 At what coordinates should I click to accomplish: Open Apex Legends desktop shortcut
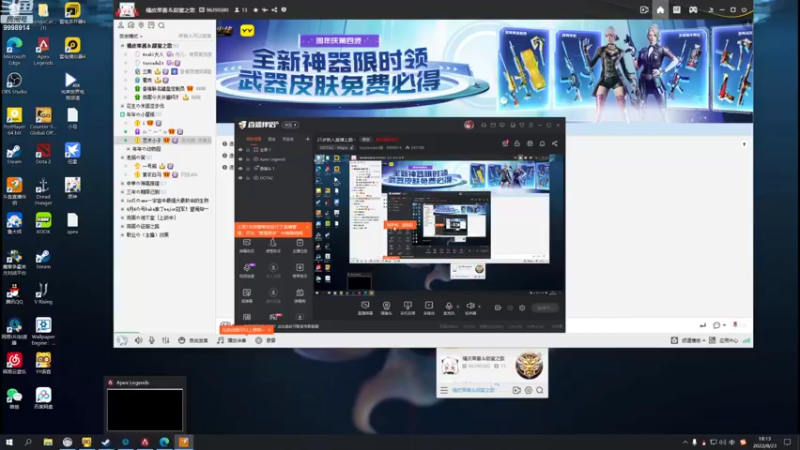(43, 51)
